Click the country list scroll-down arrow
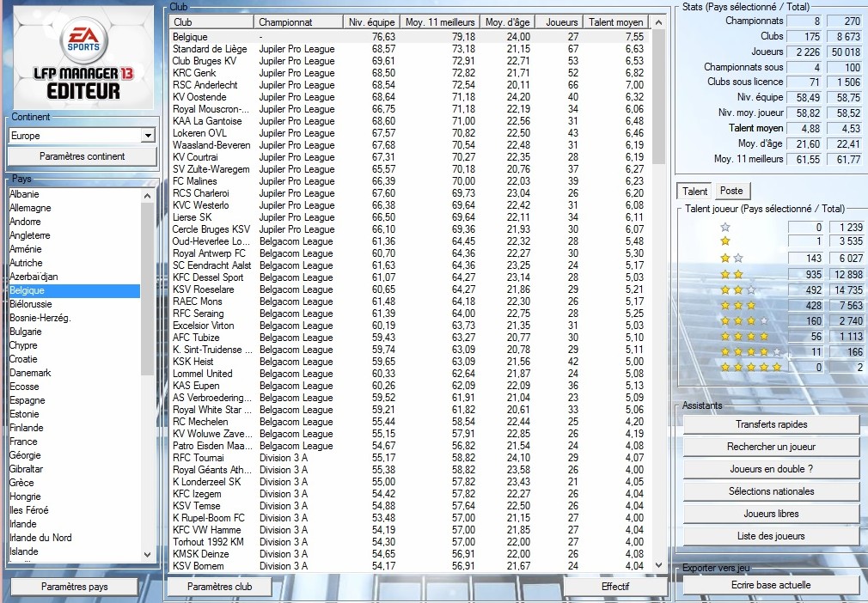The image size is (868, 603). pyautogui.click(x=147, y=554)
